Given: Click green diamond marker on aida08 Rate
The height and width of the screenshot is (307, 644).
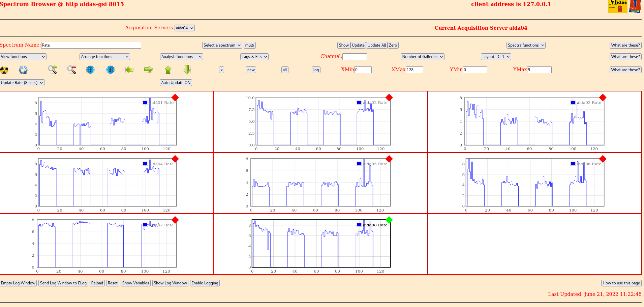Looking at the screenshot, I should pyautogui.click(x=389, y=220).
